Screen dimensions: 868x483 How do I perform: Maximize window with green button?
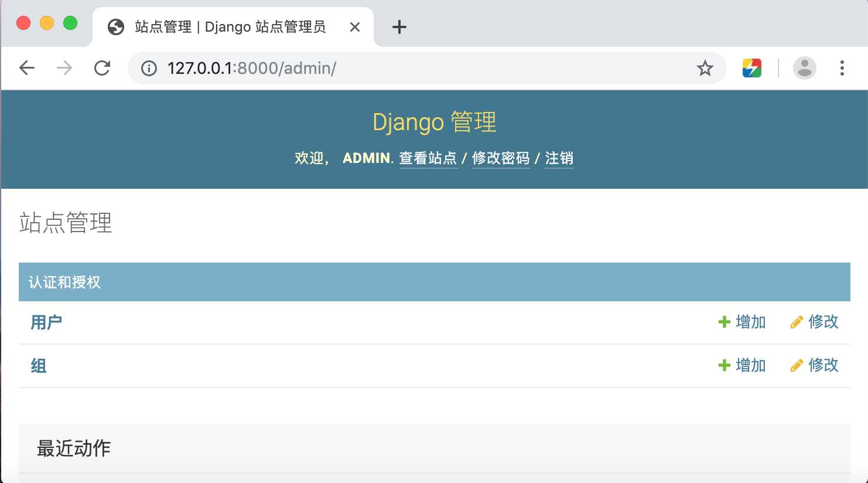(x=70, y=23)
